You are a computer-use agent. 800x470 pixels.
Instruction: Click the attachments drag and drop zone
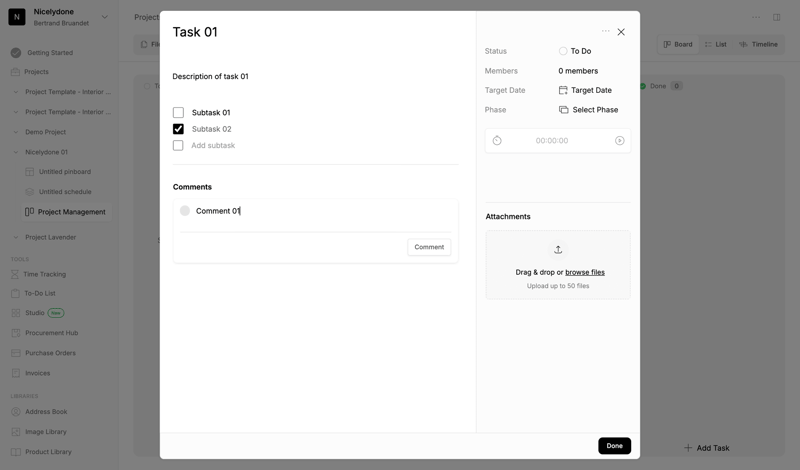558,264
